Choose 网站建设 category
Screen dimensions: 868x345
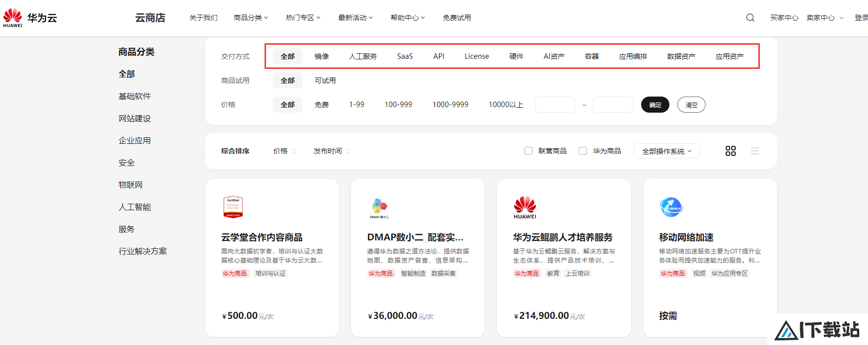[x=135, y=118]
